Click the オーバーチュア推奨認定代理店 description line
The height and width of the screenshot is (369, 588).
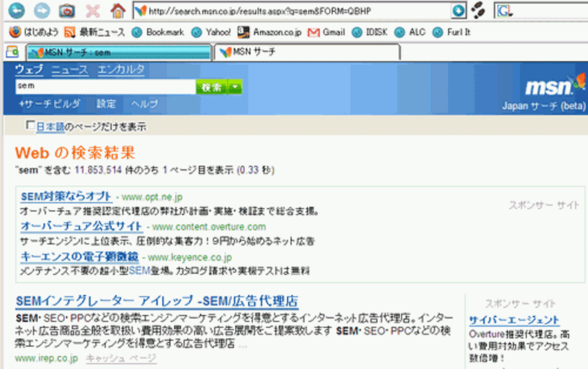[170, 211]
